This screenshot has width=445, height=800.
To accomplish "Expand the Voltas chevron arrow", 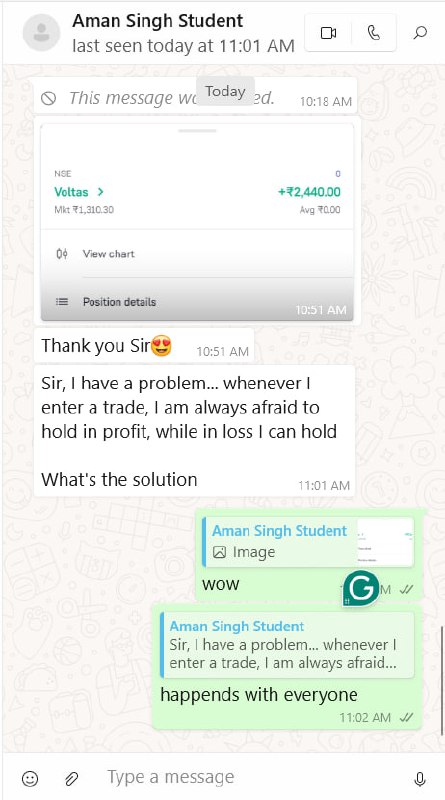I will (x=101, y=192).
